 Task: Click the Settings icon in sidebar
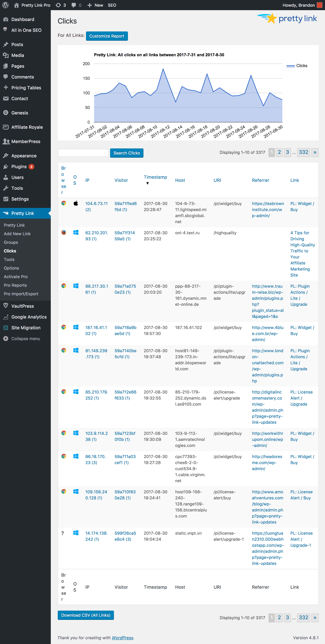pos(6,199)
